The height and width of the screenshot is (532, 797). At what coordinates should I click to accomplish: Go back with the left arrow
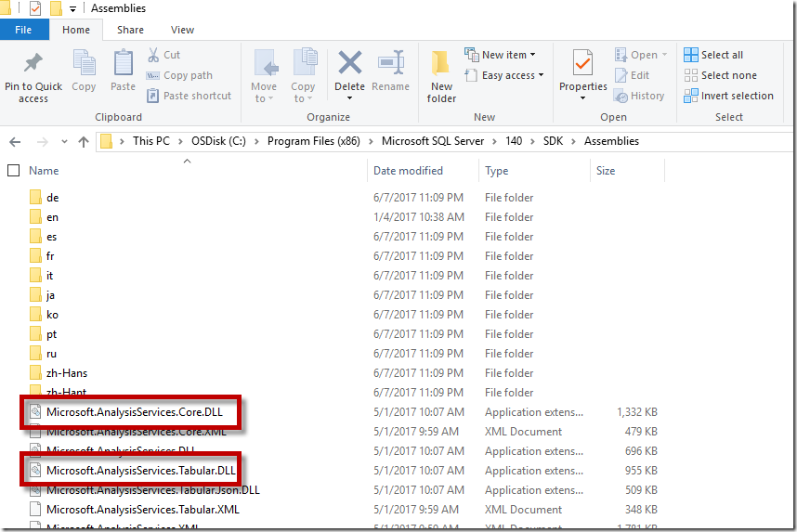click(x=15, y=142)
